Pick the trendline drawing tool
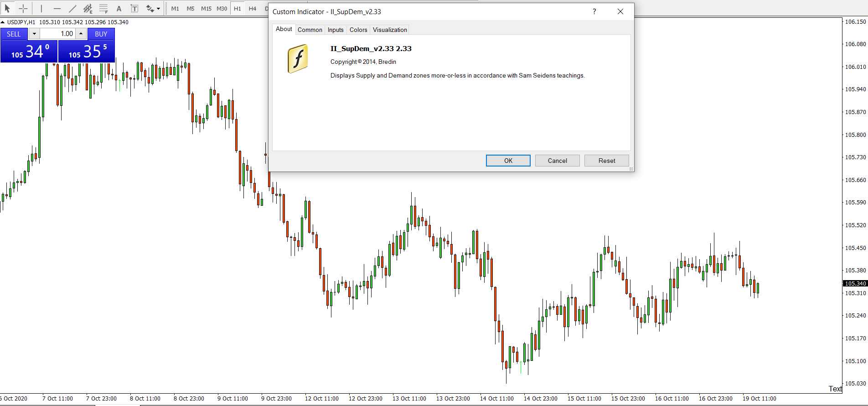Viewport: 868px width, 406px height. (72, 8)
